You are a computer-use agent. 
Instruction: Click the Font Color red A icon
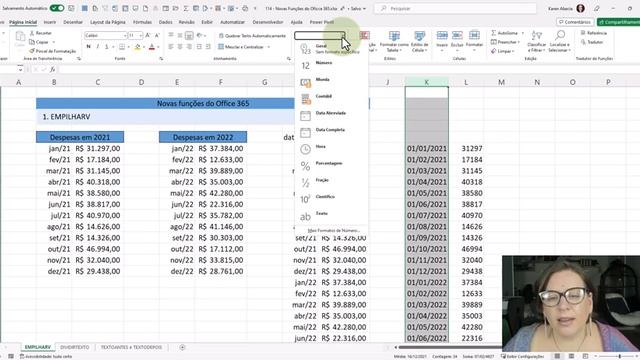click(x=152, y=47)
